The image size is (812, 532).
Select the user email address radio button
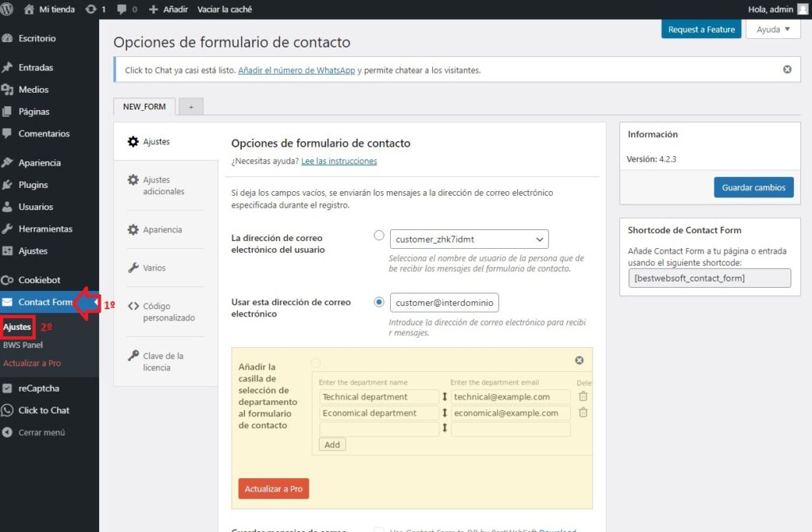(x=379, y=235)
